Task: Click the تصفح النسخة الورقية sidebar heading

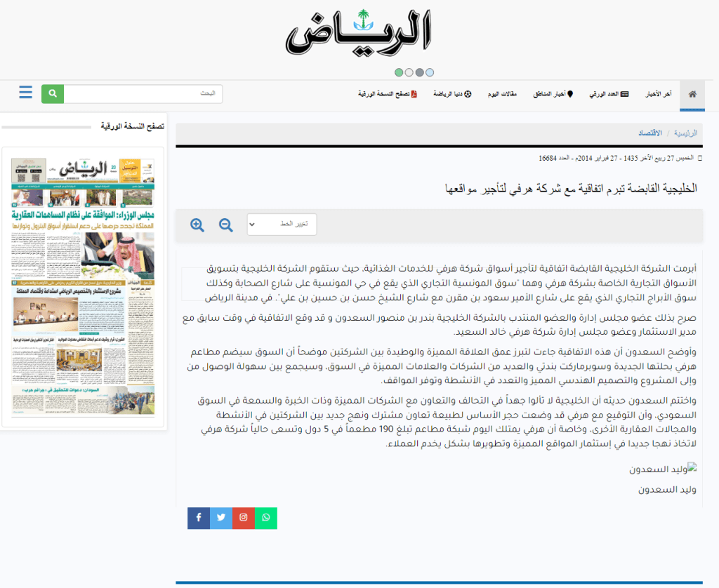Action: click(133, 126)
